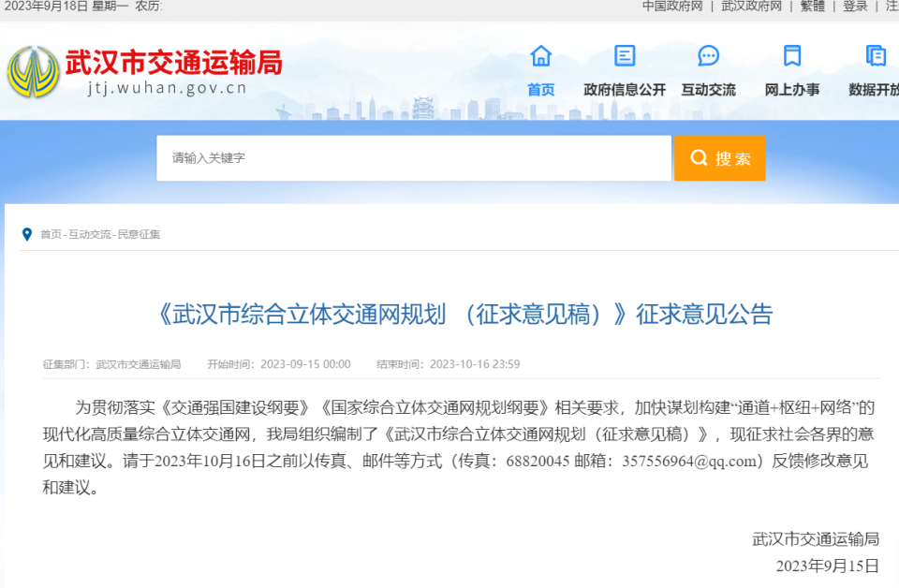Viewport: 899px width, 588px height.
Task: Open 网上办事 via its bookmark icon
Action: pos(791,56)
